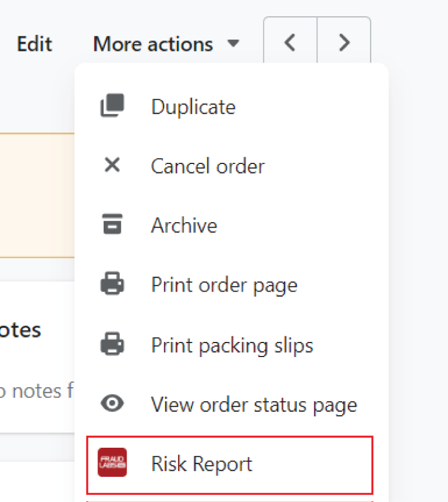Click the red FraudLabs Pro icon
The image size is (448, 502).
coord(112,462)
